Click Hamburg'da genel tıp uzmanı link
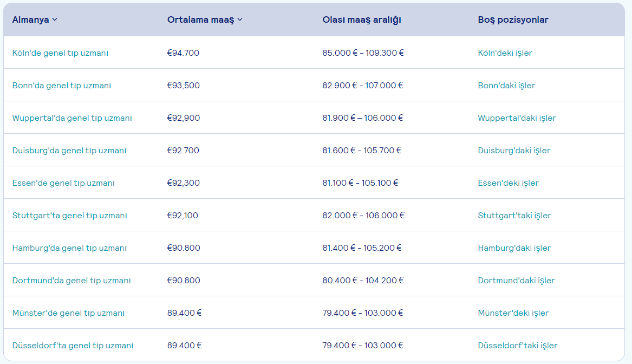This screenshot has height=364, width=632. (x=69, y=248)
